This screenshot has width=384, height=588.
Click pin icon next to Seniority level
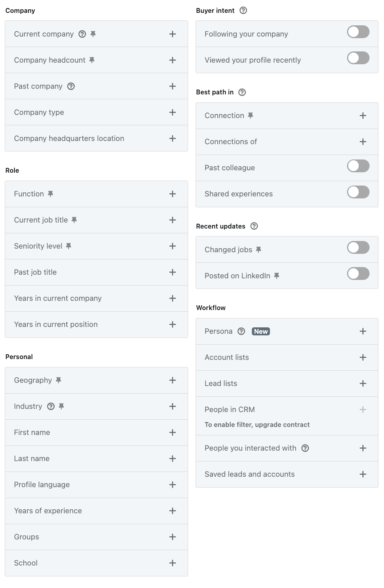(69, 246)
